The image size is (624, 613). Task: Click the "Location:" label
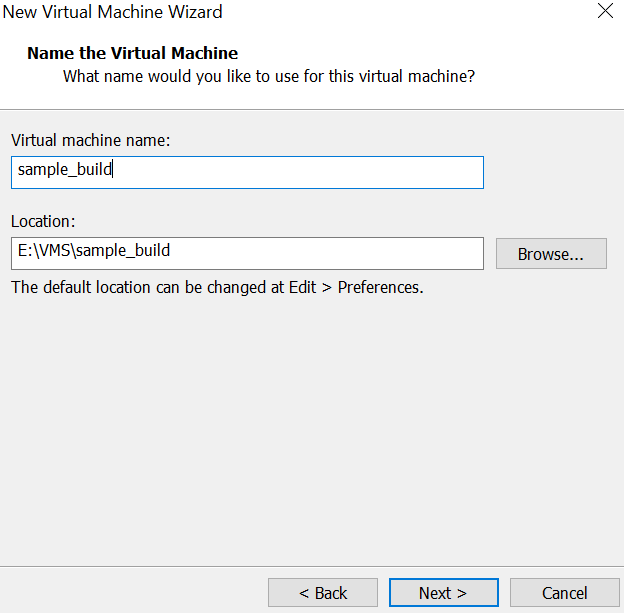[43, 221]
